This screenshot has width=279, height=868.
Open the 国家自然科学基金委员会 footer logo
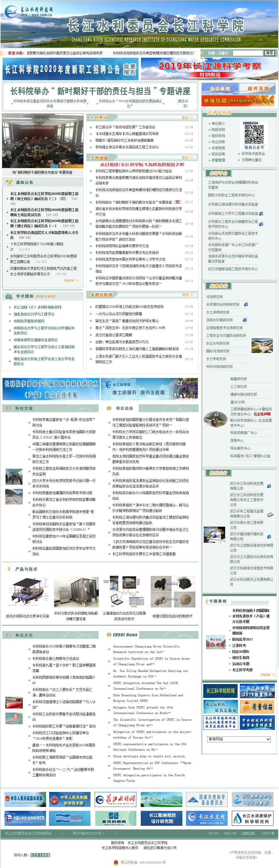[207, 799]
